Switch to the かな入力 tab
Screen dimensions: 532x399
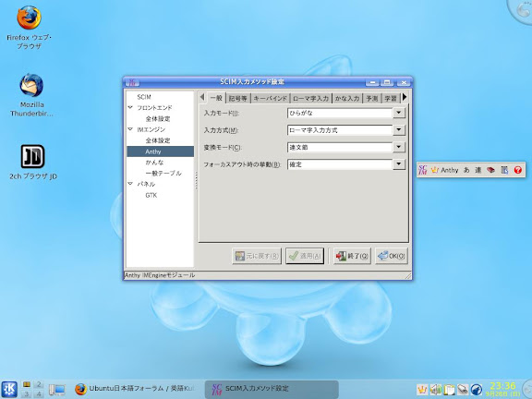click(x=347, y=99)
